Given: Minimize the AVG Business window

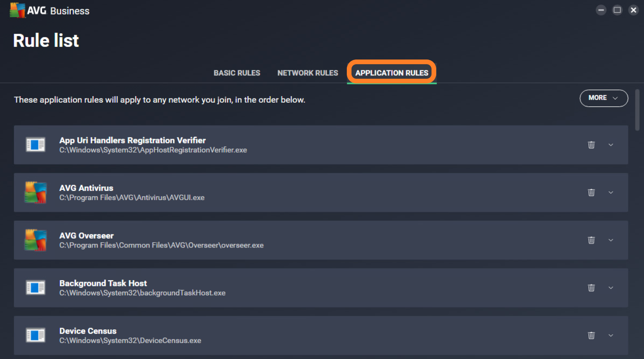Looking at the screenshot, I should 601,10.
